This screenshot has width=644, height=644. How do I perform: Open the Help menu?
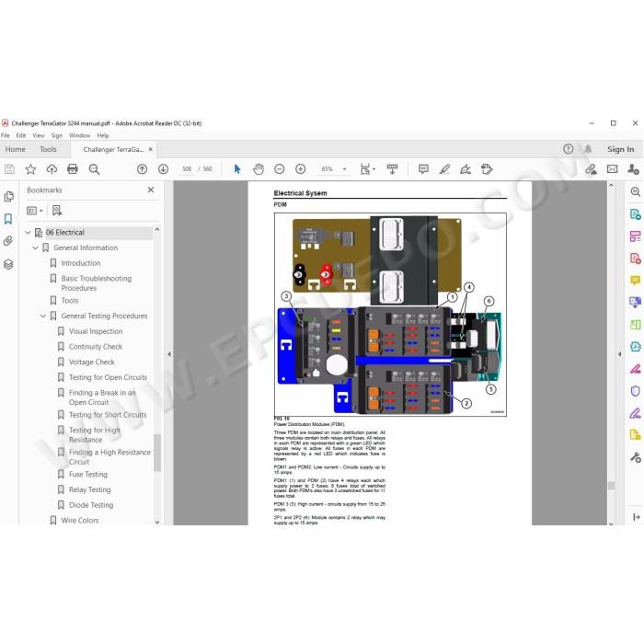(103, 135)
